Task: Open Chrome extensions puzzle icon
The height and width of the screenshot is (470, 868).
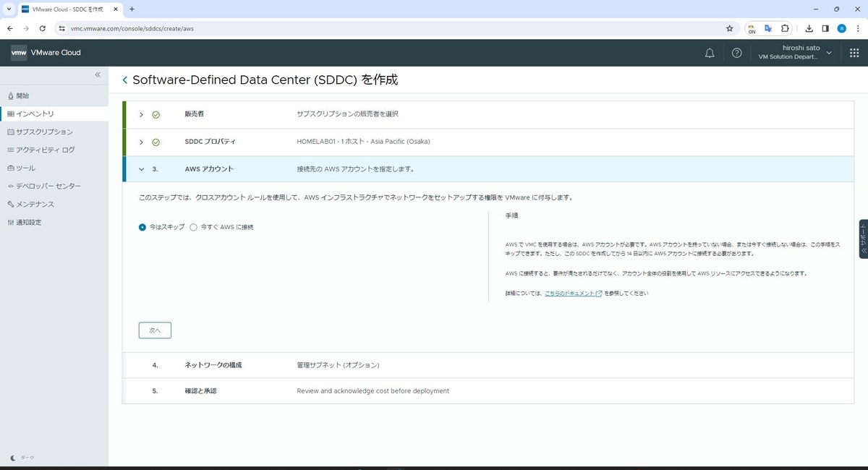Action: pos(786,28)
